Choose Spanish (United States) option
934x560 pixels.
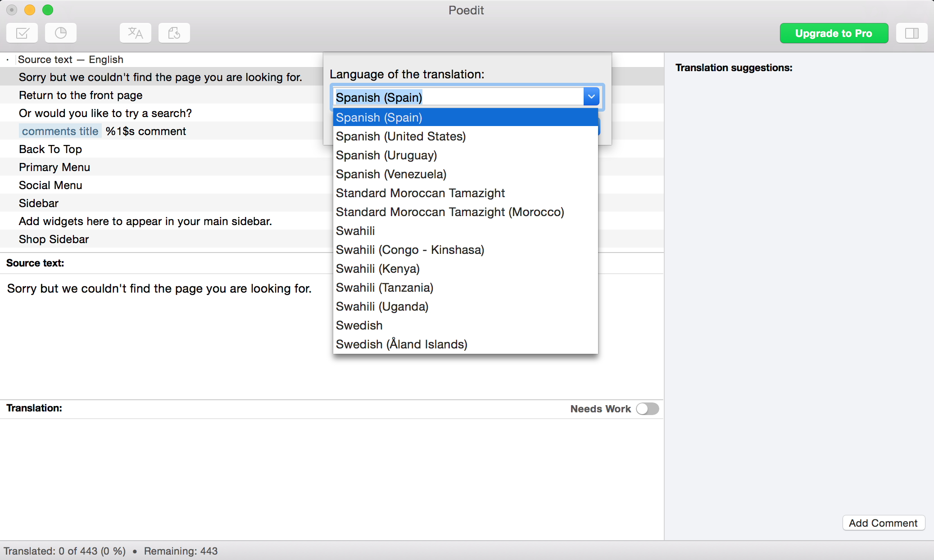point(465,136)
